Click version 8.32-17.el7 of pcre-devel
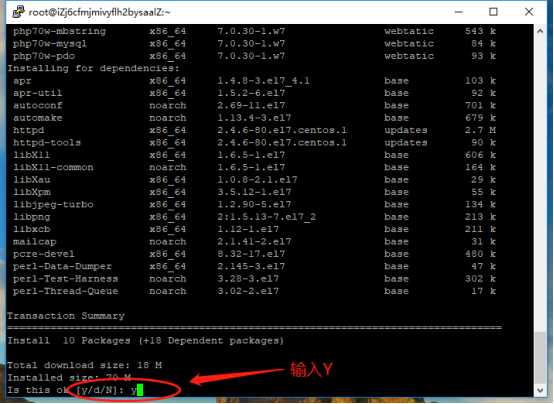This screenshot has height=404, width=554. point(251,254)
